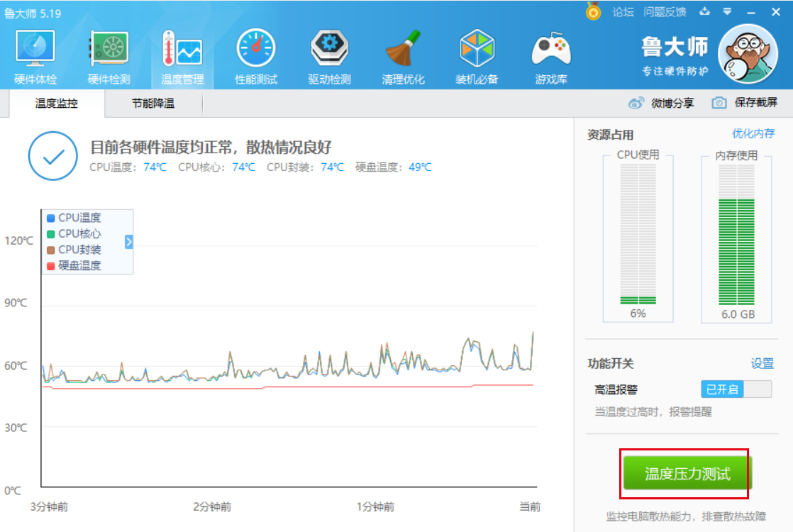Click the 清理优化 broom icon

403,50
